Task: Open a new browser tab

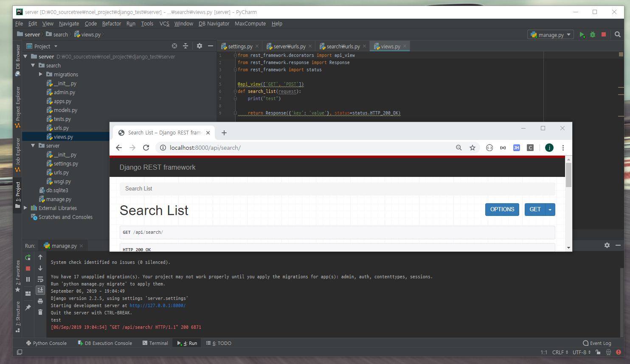Action: click(224, 133)
